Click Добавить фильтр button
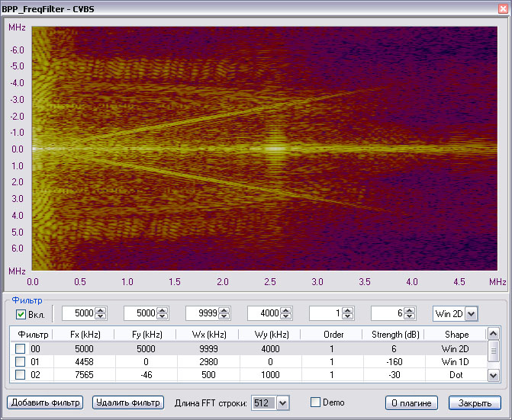Viewport: 512px width, 420px height. (45, 402)
